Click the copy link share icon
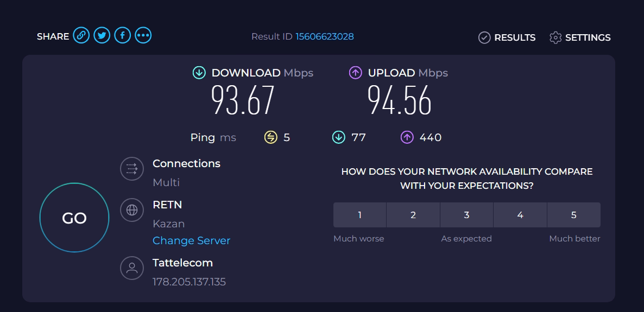Viewport: 644px width, 312px height. coord(81,36)
